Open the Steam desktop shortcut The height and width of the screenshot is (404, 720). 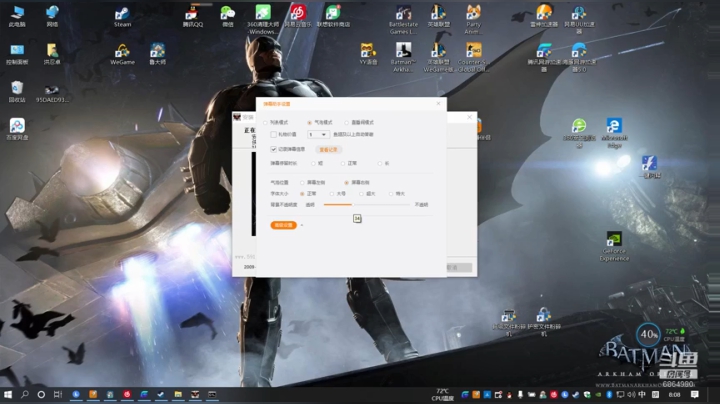(x=122, y=17)
